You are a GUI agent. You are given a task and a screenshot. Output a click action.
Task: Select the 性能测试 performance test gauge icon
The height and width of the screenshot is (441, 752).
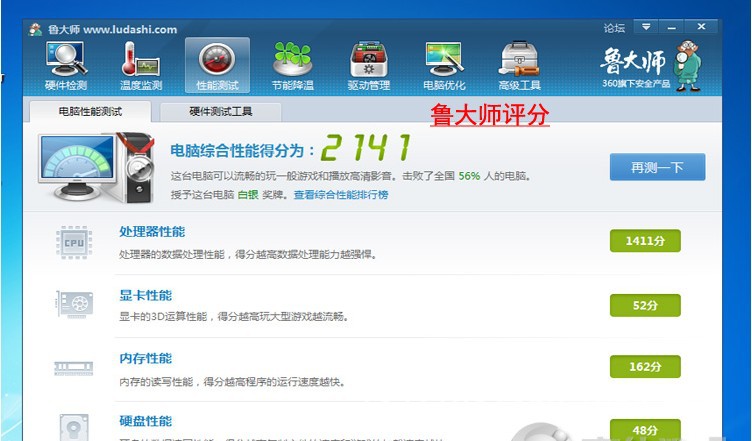(x=217, y=65)
